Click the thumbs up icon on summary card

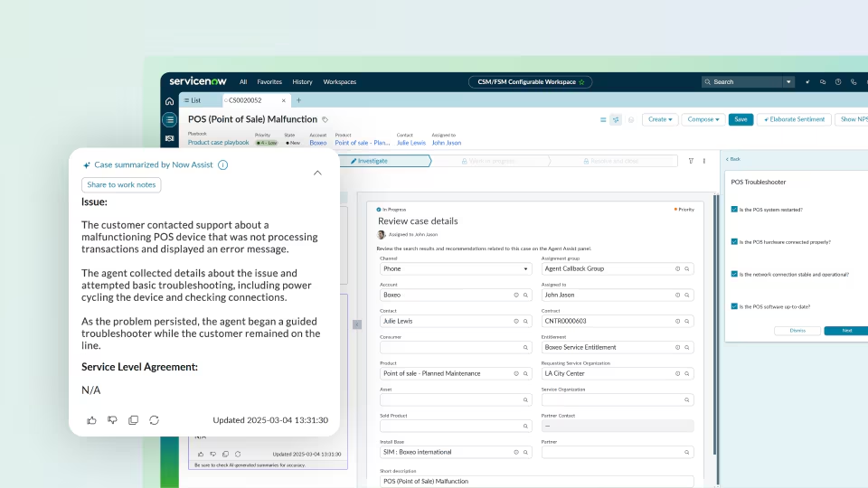click(x=91, y=420)
